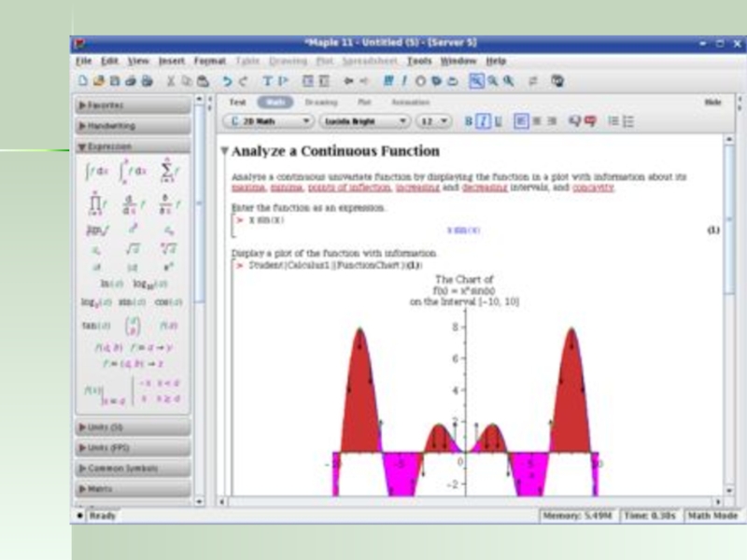Click the x sin(x) input line
The height and width of the screenshot is (560, 747).
click(266, 220)
